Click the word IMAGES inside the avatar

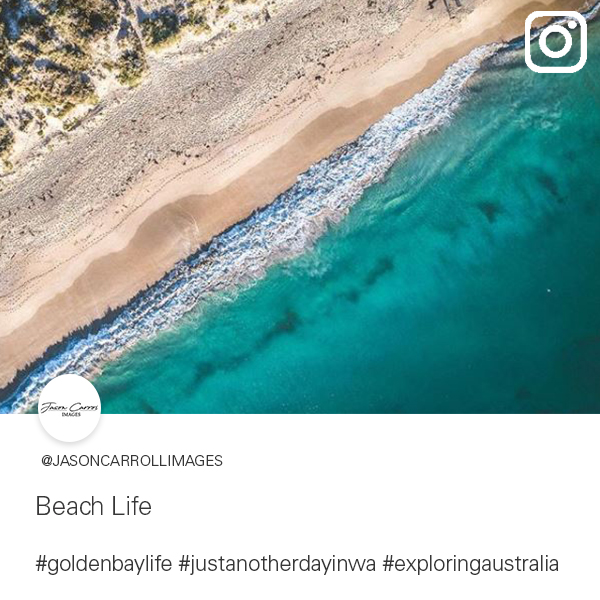point(71,414)
